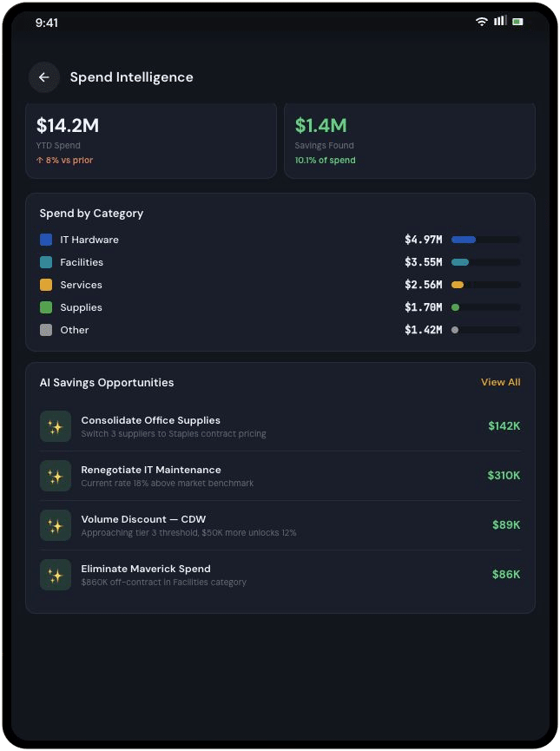Select the Supplies spend progress bar
The height and width of the screenshot is (751, 560).
[x=485, y=307]
